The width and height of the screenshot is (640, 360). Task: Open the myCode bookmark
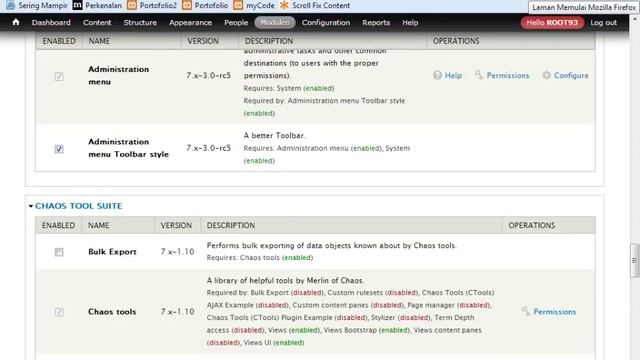(x=253, y=5)
